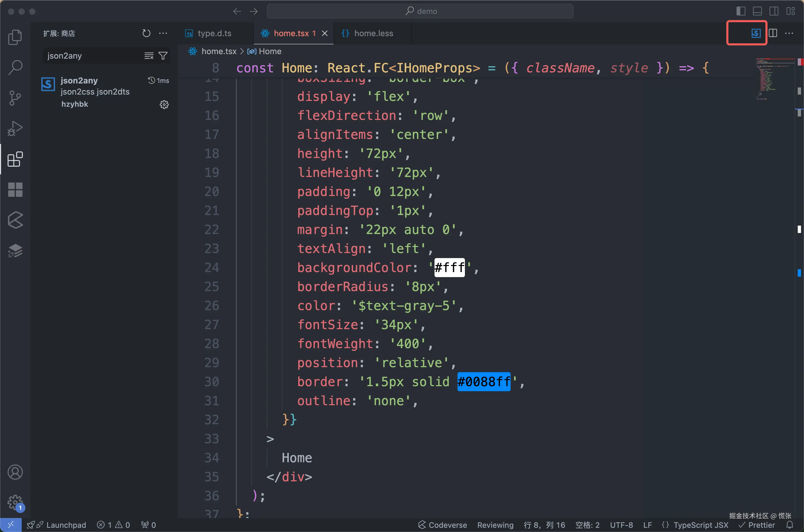This screenshot has width=804, height=532.
Task: Open the Explorer view in activity bar
Action: coord(15,37)
